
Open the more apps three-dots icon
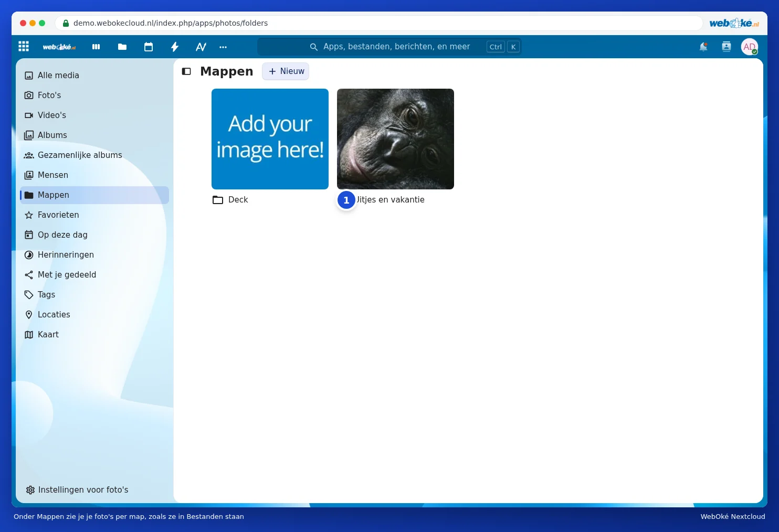tap(223, 47)
